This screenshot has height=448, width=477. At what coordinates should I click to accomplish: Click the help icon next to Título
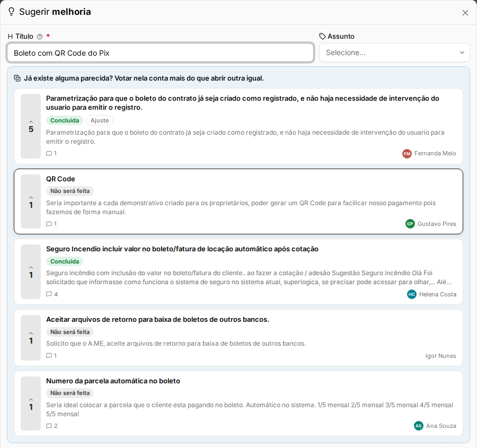tap(40, 37)
